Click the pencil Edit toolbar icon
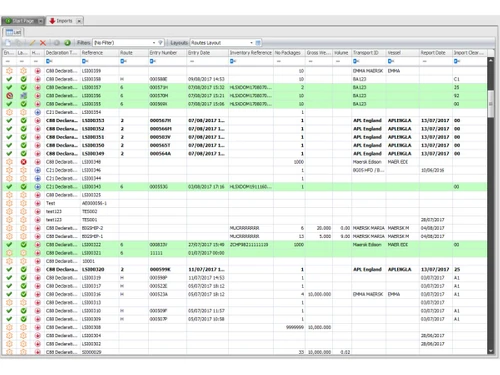500x375 pixels. (x=32, y=43)
